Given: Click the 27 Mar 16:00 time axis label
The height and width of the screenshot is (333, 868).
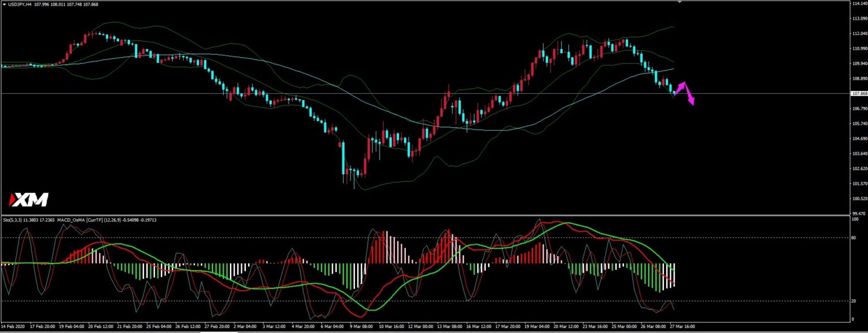Looking at the screenshot, I should [x=682, y=326].
